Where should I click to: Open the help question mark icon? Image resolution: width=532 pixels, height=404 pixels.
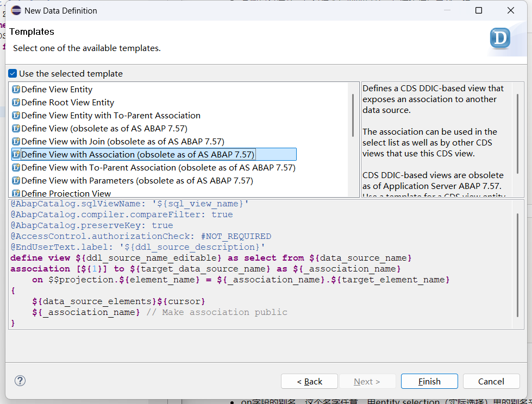pos(20,381)
